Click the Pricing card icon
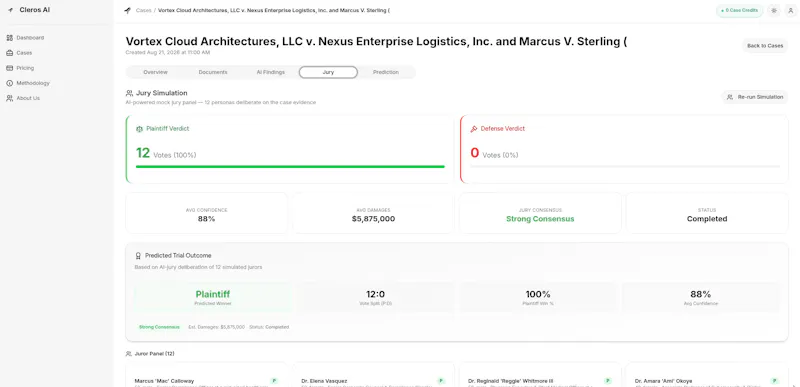 pyautogui.click(x=10, y=68)
